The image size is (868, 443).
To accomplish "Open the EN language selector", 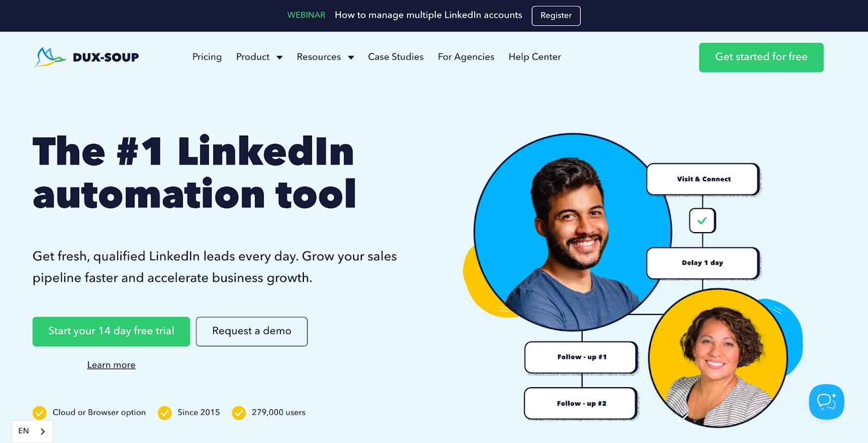I will 32,431.
